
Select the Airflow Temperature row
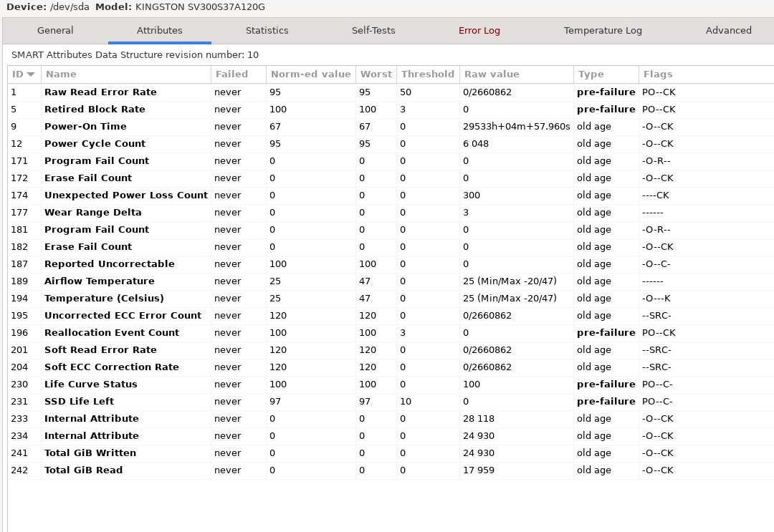391,281
